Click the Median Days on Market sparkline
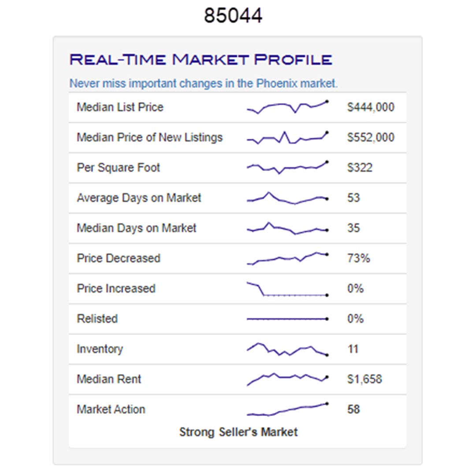476x476 pixels. point(287,228)
